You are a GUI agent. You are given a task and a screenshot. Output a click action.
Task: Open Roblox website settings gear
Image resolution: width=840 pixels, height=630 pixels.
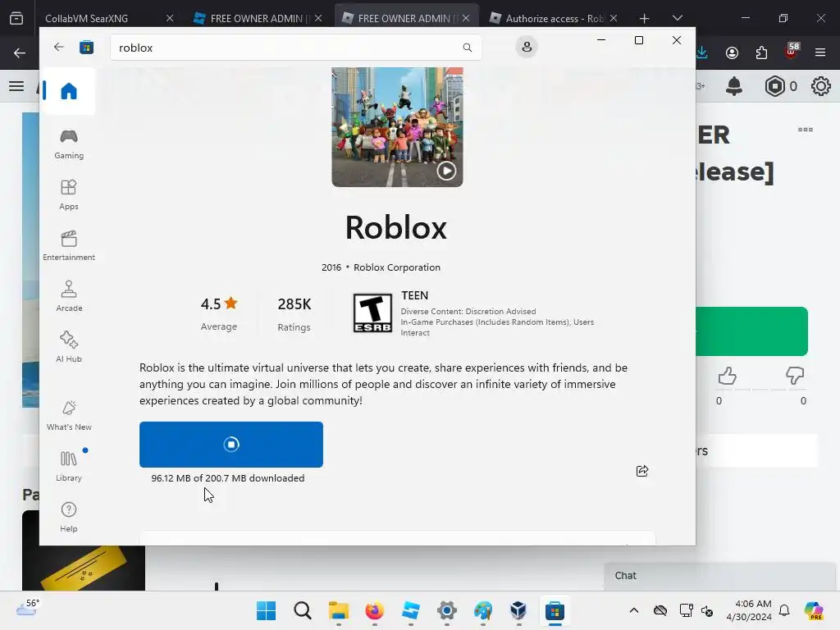[820, 86]
